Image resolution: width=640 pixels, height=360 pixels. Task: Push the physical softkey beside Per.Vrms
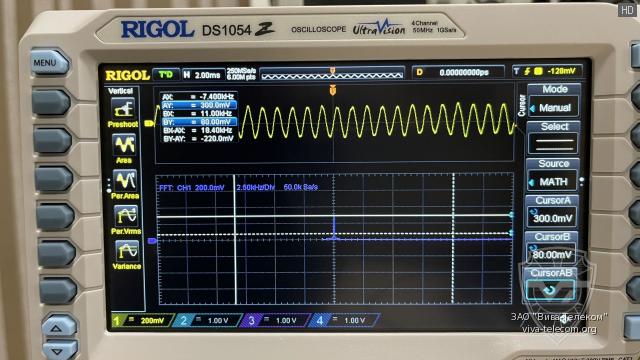[x=56, y=217]
